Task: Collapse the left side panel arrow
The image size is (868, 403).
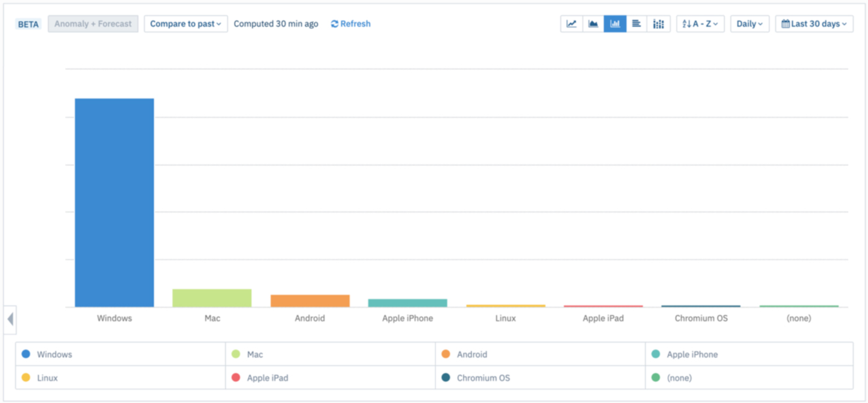Action: [x=10, y=319]
